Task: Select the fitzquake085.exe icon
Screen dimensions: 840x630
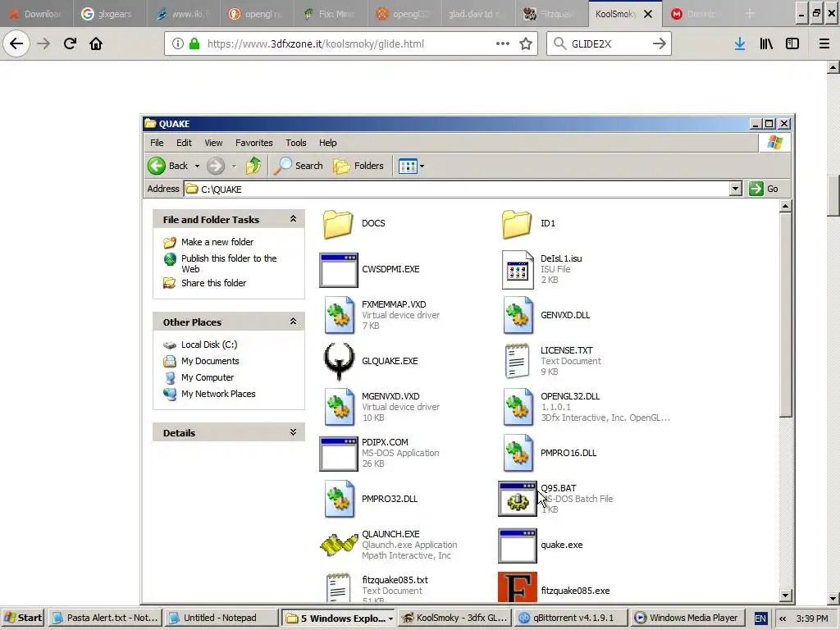Action: (518, 587)
